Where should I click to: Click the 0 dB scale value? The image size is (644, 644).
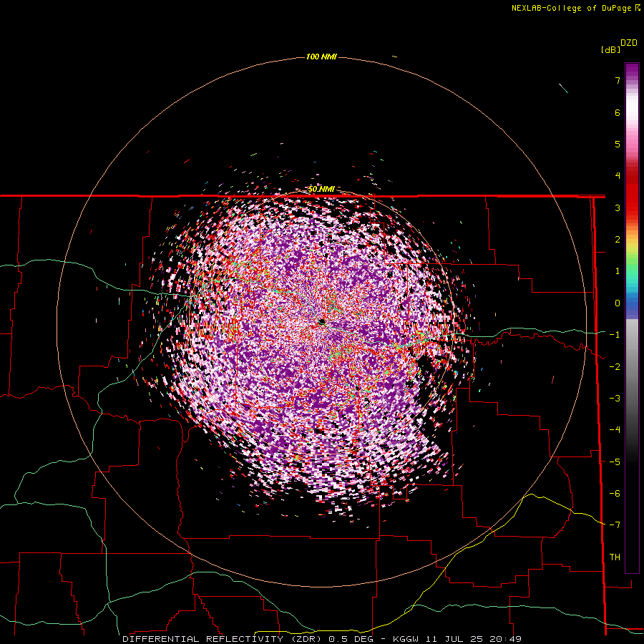pos(618,303)
